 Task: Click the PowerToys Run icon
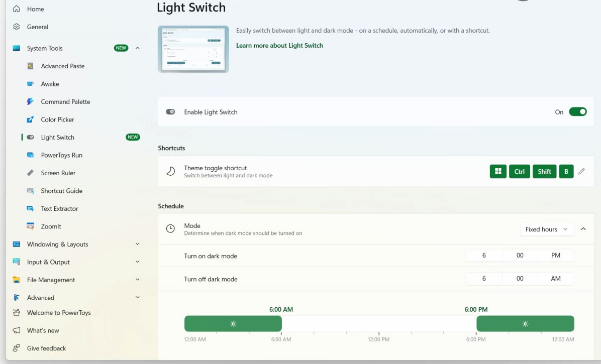[30, 155]
